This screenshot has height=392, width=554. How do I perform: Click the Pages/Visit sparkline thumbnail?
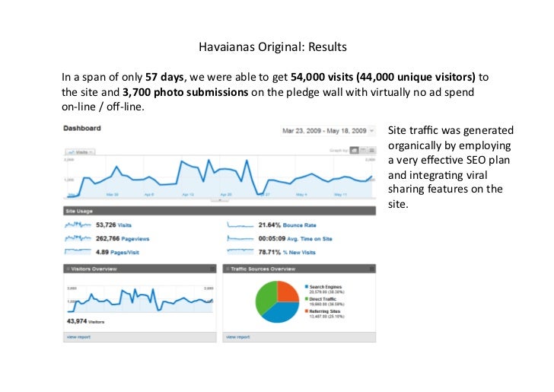click(x=78, y=252)
